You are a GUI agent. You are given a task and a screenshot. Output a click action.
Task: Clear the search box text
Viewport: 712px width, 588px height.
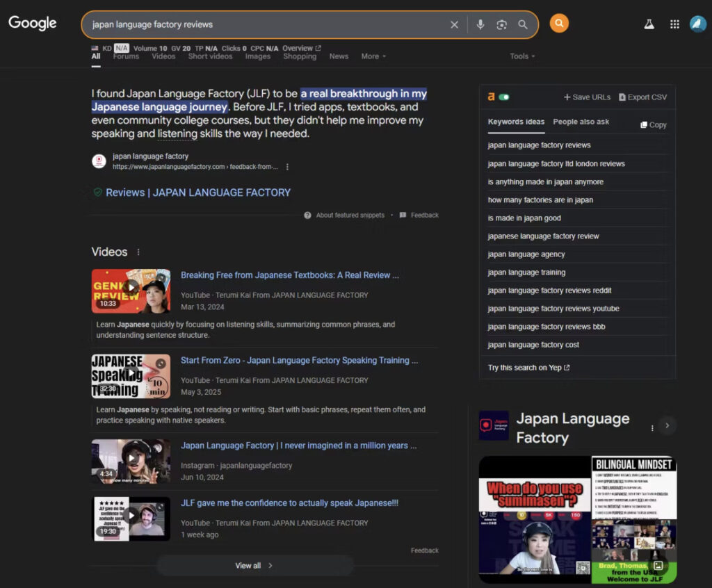click(454, 24)
